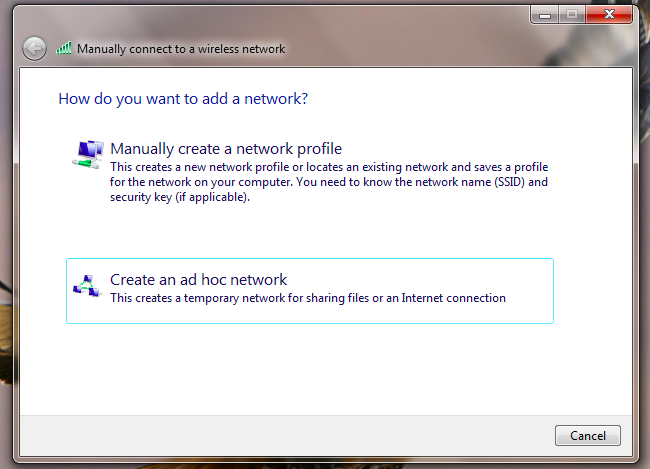Click the green wireless signal bars icon
The image size is (650, 469).
pos(64,48)
